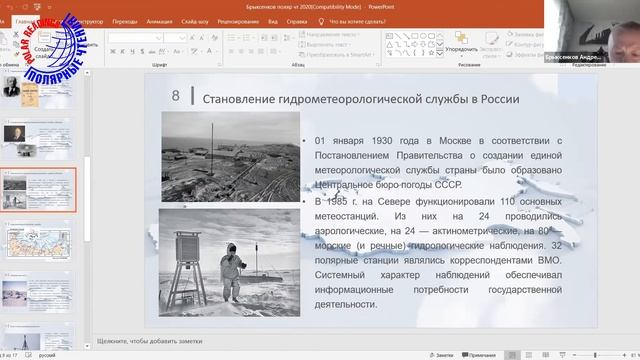Click Выровнять текст button
This screenshot has height=360, width=640.
click(325, 44)
